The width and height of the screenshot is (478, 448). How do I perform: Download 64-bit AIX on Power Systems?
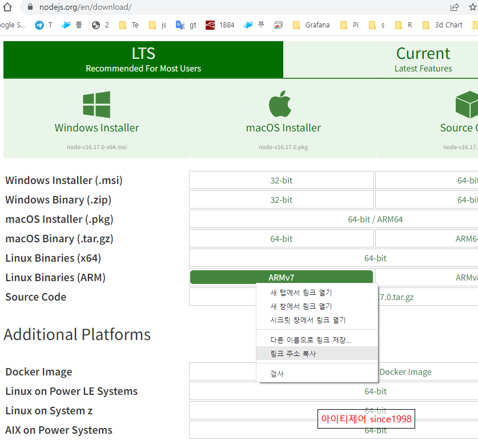334,430
